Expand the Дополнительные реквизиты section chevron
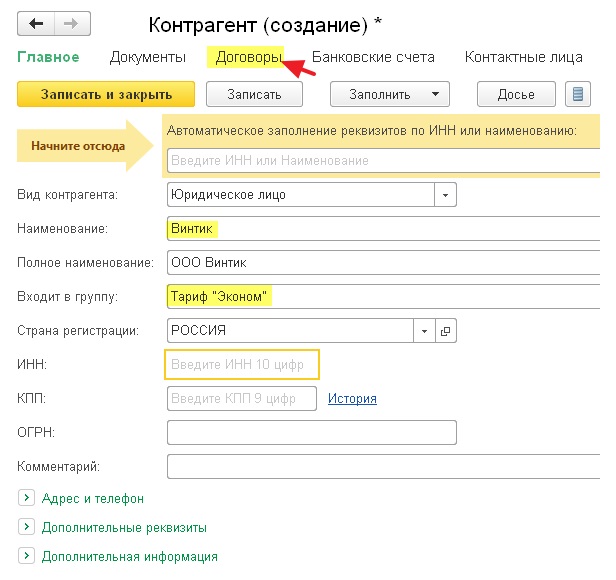 [x=26, y=527]
